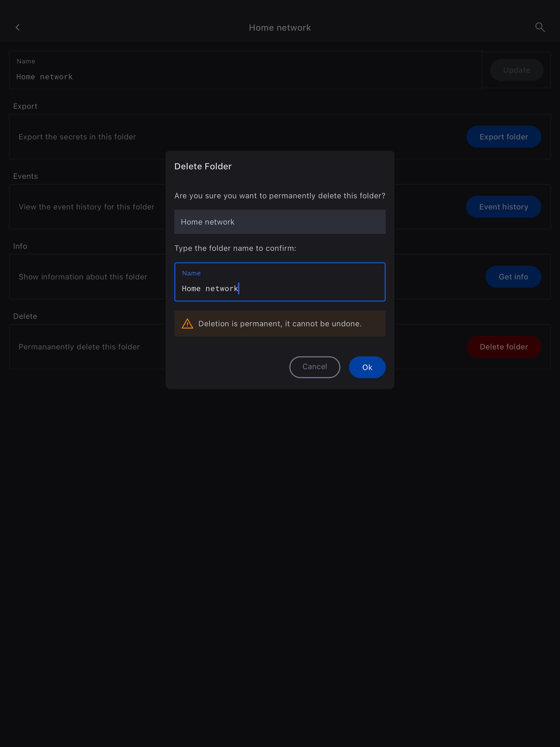Screen dimensions: 560x747
Task: Click the read-only folder name box in dialog
Action: 280,222
